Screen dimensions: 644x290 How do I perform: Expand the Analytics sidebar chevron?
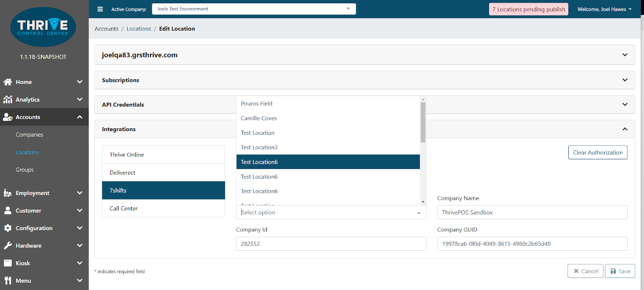(x=80, y=99)
